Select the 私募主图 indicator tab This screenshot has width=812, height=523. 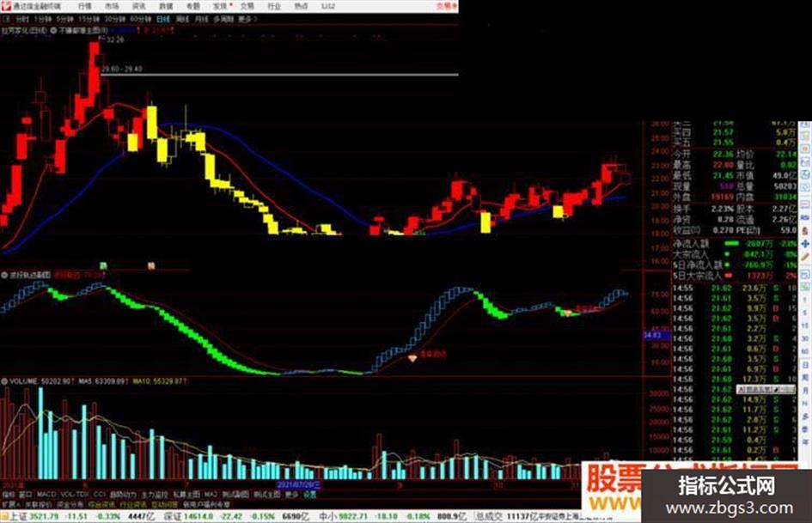click(187, 495)
